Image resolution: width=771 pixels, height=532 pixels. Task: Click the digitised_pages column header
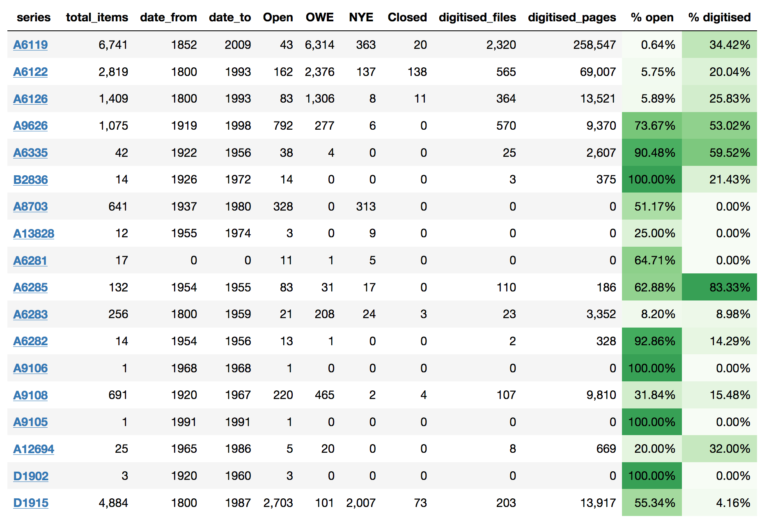pyautogui.click(x=572, y=17)
